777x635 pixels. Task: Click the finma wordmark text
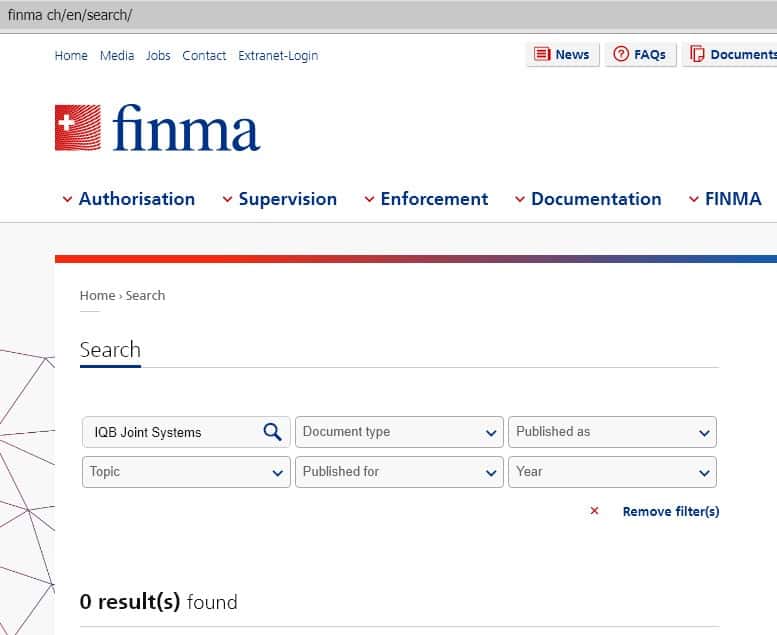186,127
